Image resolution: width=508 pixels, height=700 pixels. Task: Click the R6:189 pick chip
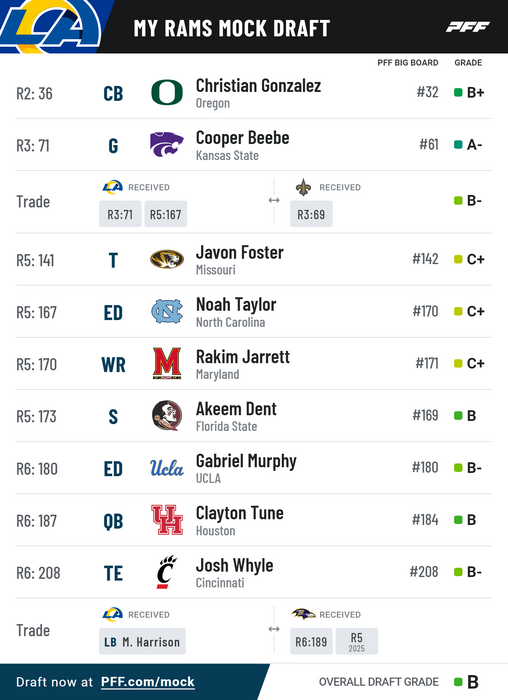point(311,642)
